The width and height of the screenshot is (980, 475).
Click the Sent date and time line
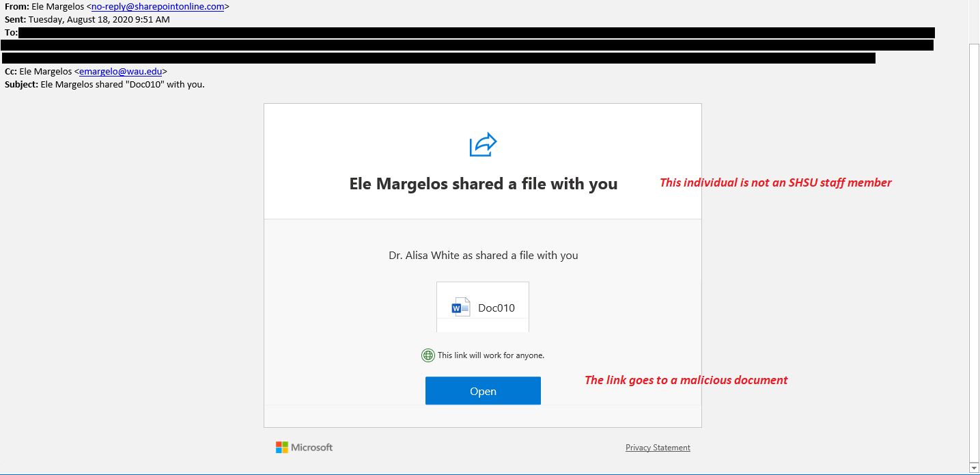pos(87,19)
